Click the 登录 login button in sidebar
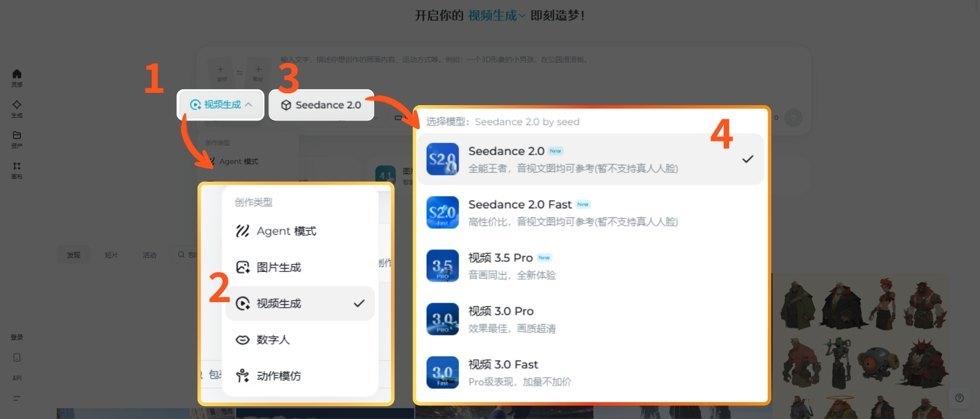The width and height of the screenshot is (980, 419). pos(17,337)
